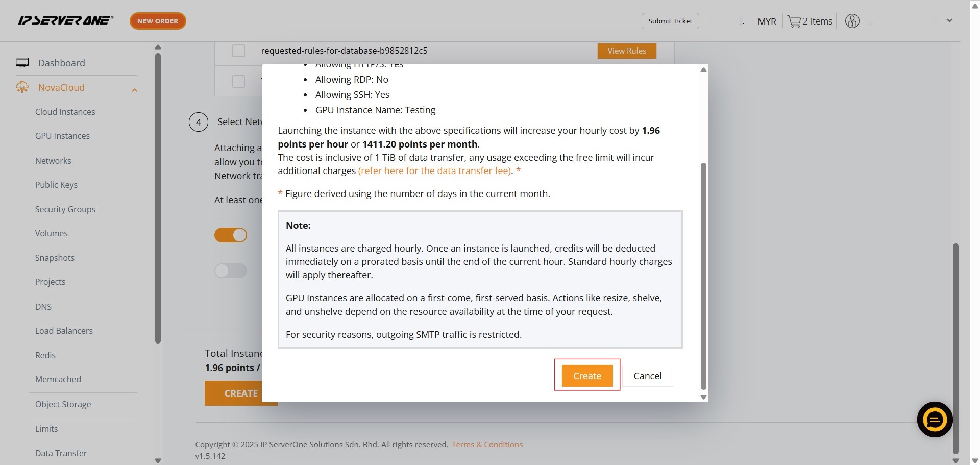Open the user account profile icon
The height and width of the screenshot is (465, 980).
pos(852,21)
